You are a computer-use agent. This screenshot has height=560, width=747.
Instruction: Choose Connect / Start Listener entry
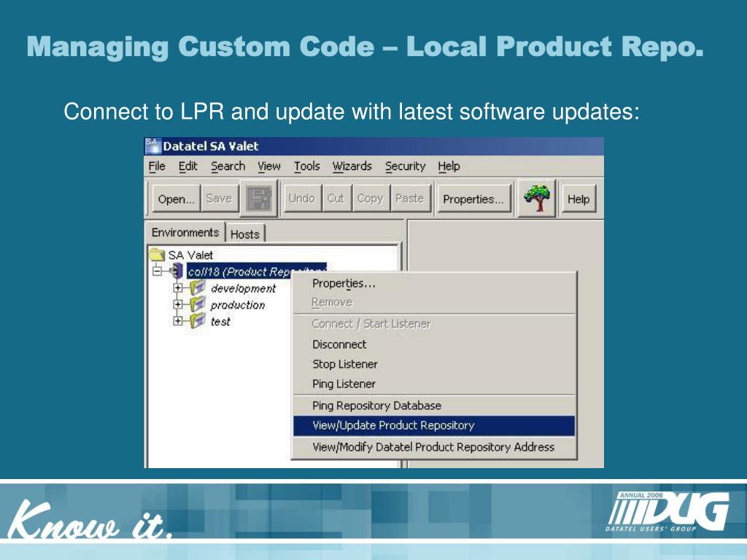pyautogui.click(x=434, y=324)
